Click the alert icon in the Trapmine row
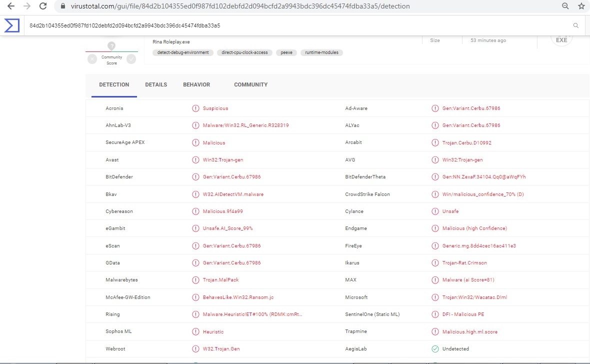 [x=435, y=331]
